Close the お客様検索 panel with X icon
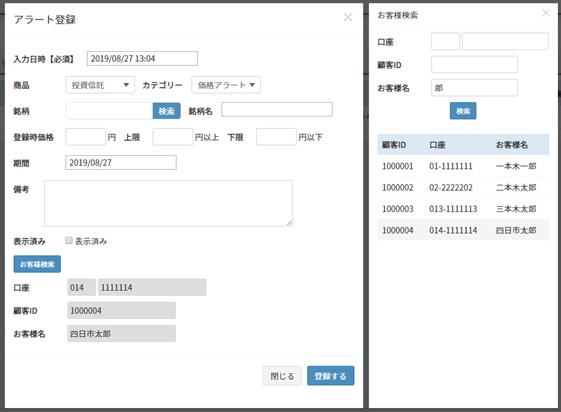 tap(546, 13)
